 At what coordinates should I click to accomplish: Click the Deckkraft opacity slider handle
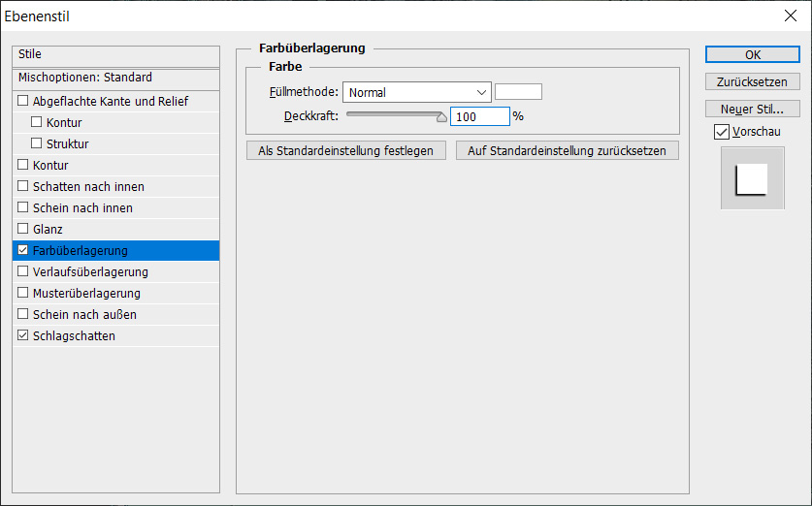(442, 117)
